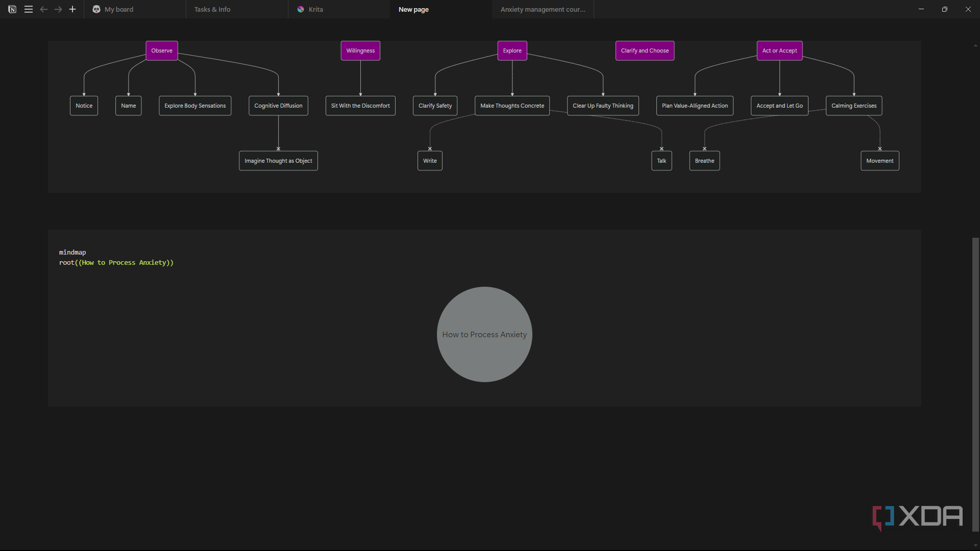
Task: Click the My board tab icon
Action: (96, 9)
